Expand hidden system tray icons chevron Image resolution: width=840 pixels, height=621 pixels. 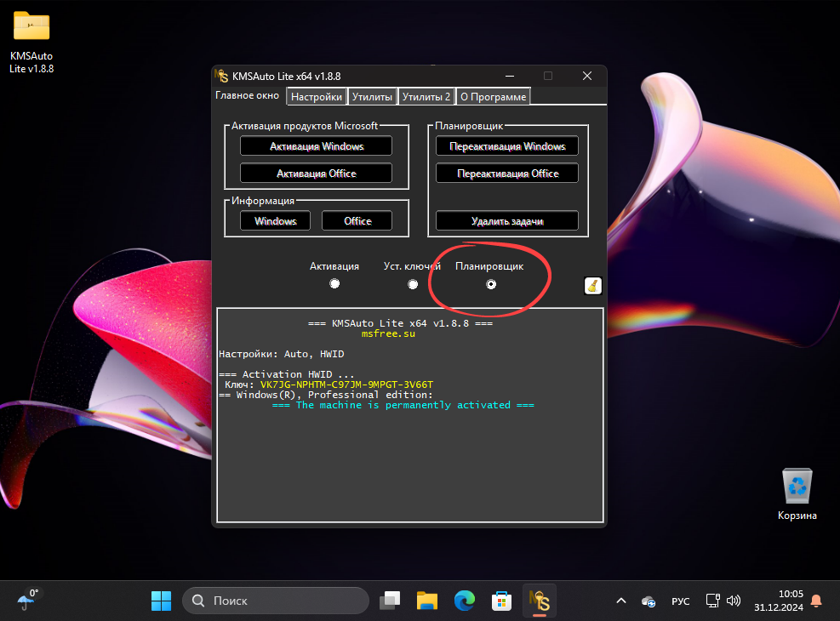click(x=620, y=601)
